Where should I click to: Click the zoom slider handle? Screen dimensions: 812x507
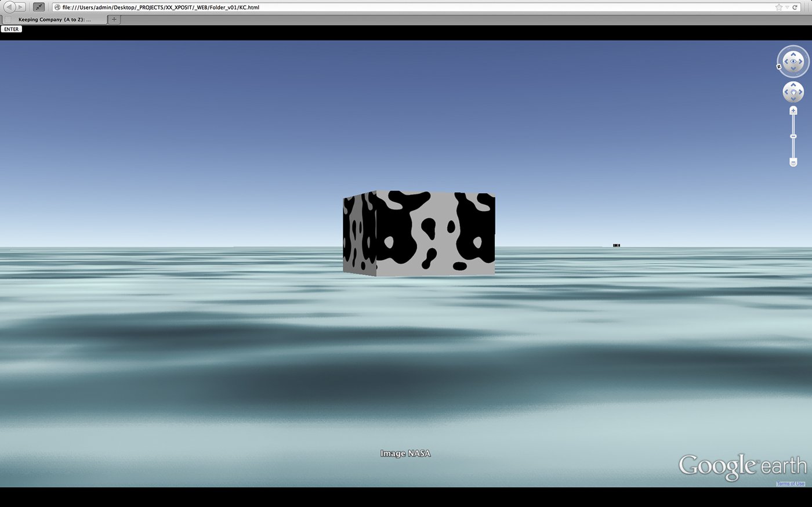click(x=793, y=136)
